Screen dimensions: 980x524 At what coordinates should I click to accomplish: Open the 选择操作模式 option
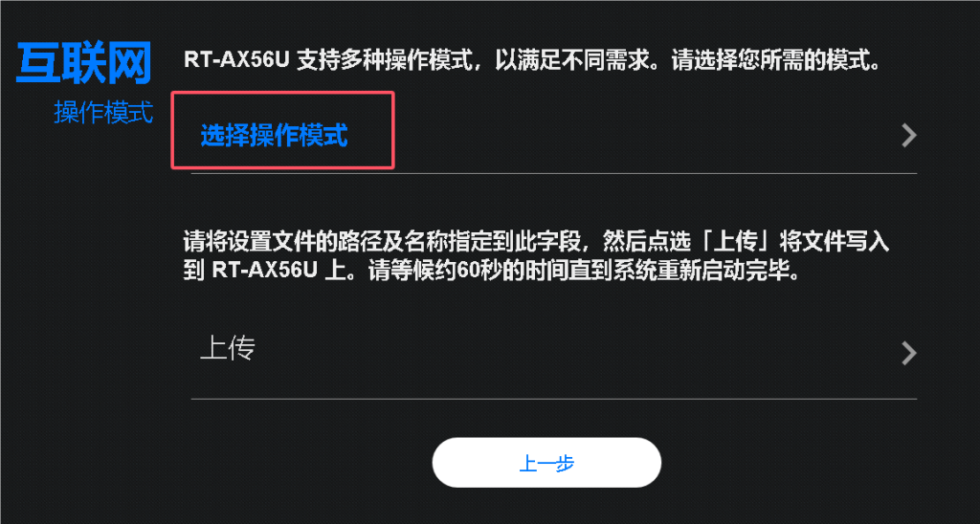[554, 136]
